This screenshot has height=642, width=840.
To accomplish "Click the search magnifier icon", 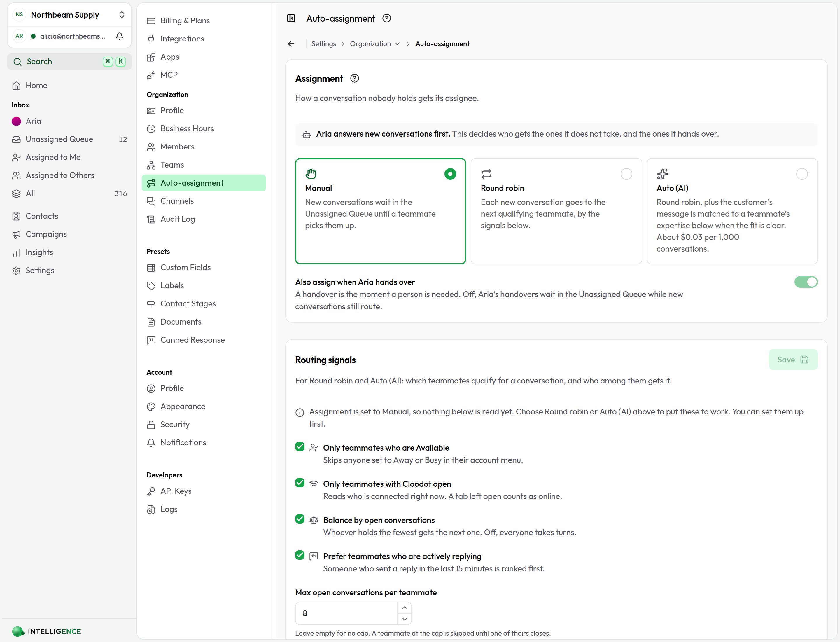I will 17,62.
